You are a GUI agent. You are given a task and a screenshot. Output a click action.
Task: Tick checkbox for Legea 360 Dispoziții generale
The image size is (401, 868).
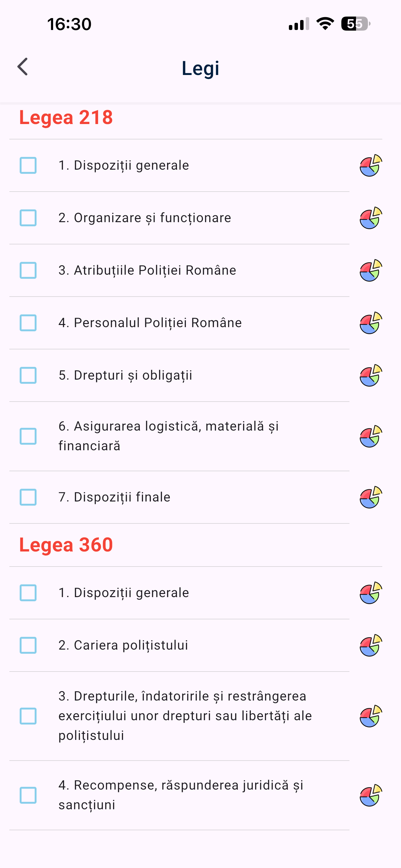28,593
